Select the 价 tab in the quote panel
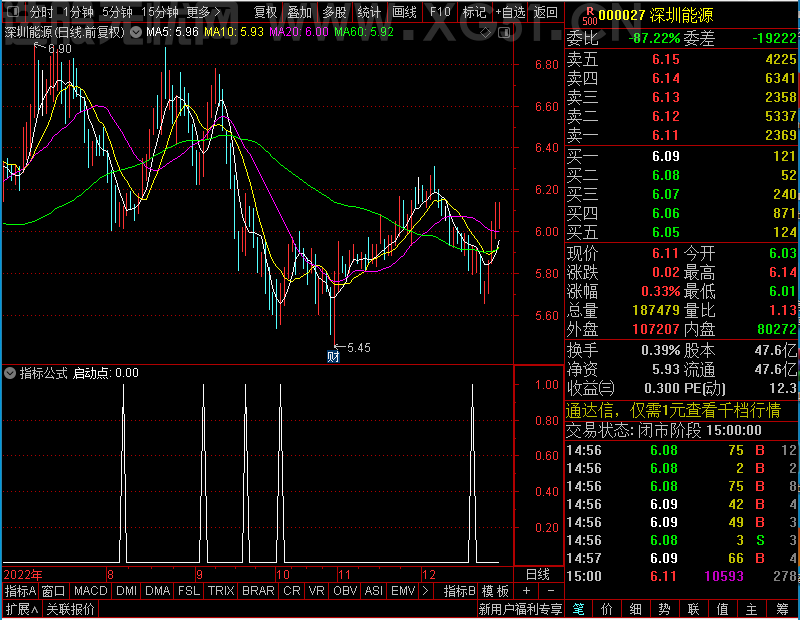The image size is (800, 620). [607, 609]
